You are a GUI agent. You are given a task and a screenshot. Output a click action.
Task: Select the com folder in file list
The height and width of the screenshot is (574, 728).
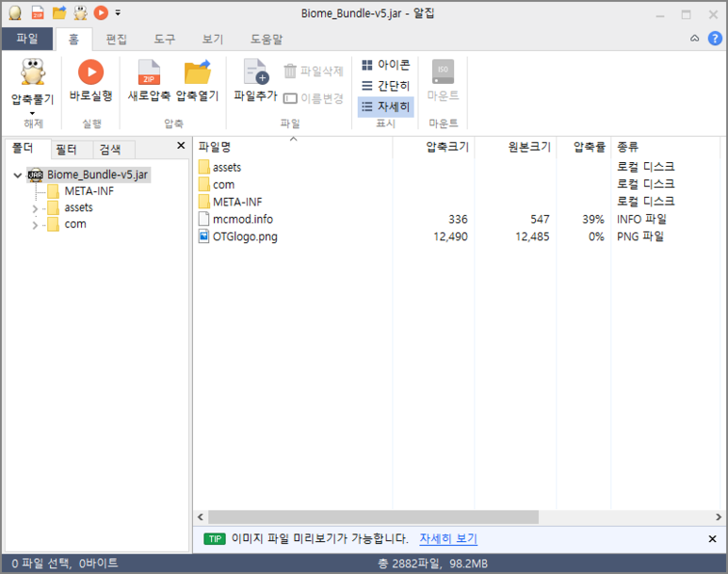click(x=223, y=185)
